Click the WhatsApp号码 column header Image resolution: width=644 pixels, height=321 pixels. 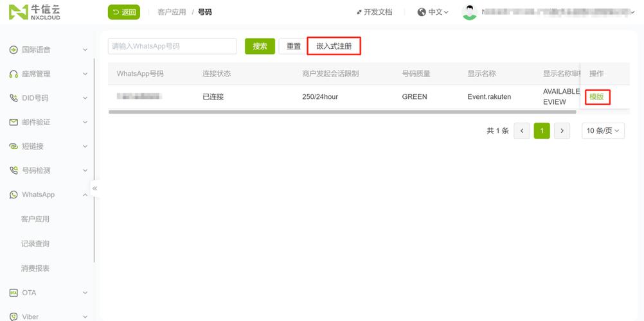pyautogui.click(x=140, y=74)
